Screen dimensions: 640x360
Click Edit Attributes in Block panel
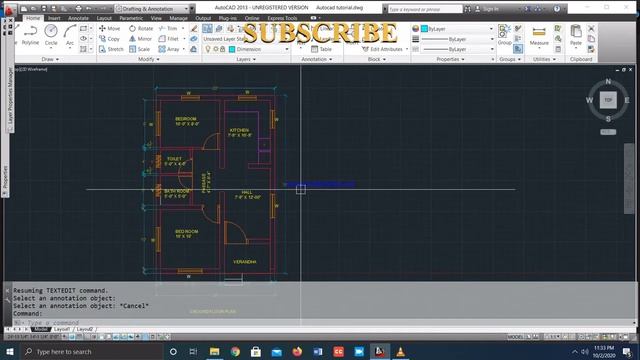pos(382,49)
